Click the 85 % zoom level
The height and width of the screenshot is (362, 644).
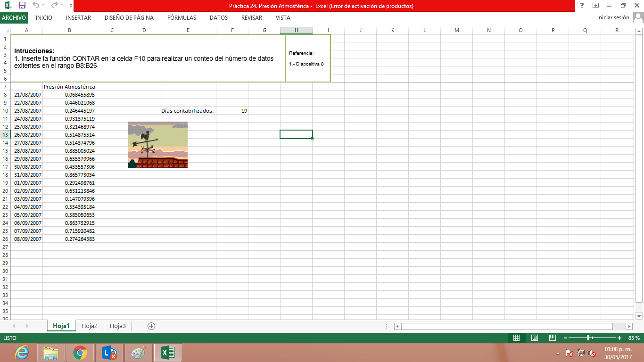pos(634,338)
